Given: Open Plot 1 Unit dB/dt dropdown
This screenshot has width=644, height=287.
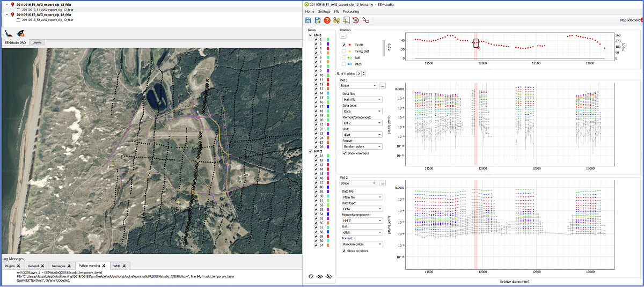Looking at the screenshot, I should click(362, 135).
